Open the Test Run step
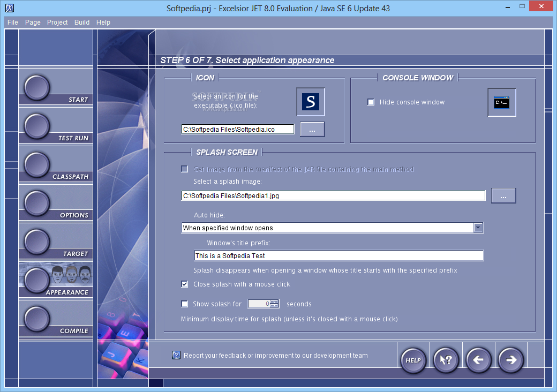The height and width of the screenshot is (392, 557). (37, 126)
